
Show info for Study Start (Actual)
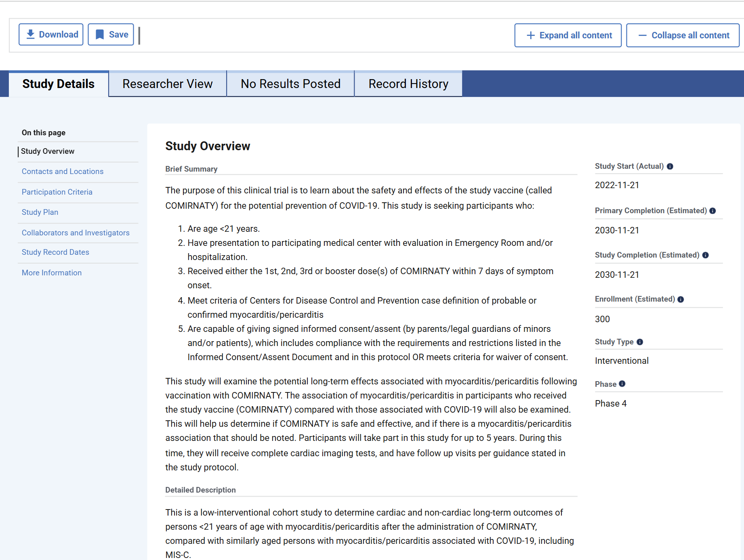(670, 166)
